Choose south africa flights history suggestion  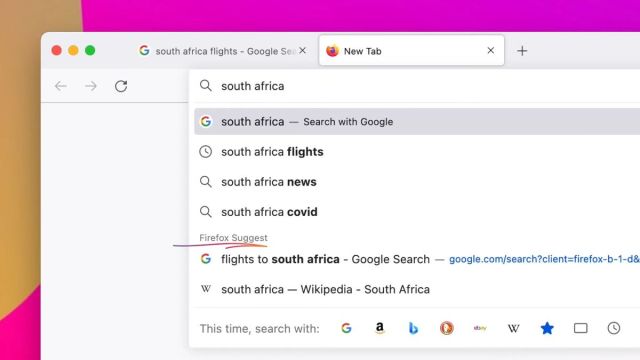[x=417, y=152]
